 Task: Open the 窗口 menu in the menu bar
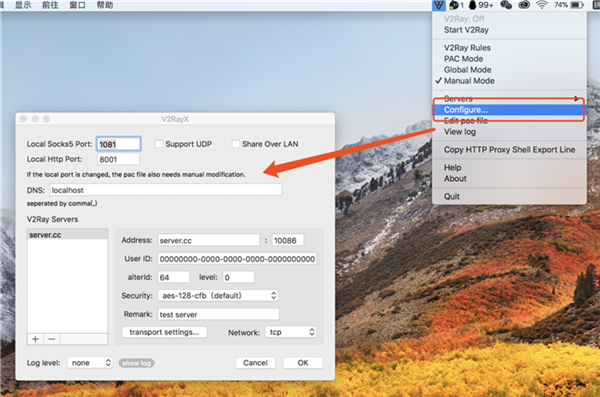[x=77, y=5]
